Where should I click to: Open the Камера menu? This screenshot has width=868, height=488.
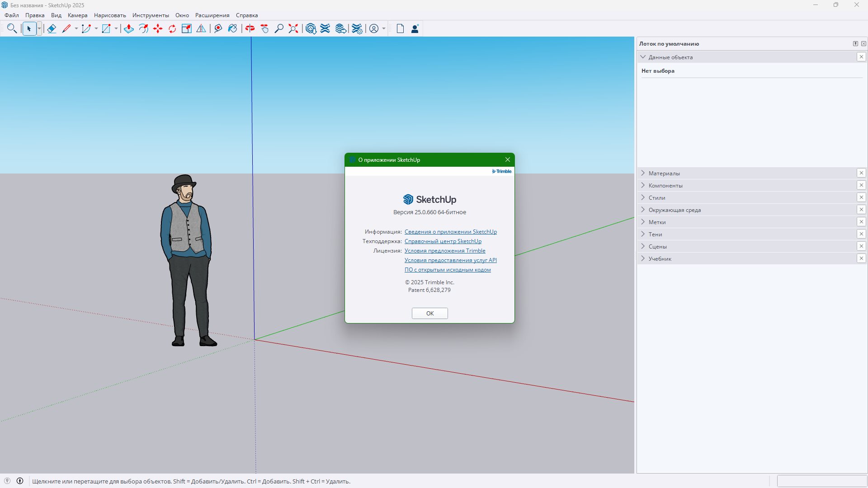pyautogui.click(x=77, y=15)
